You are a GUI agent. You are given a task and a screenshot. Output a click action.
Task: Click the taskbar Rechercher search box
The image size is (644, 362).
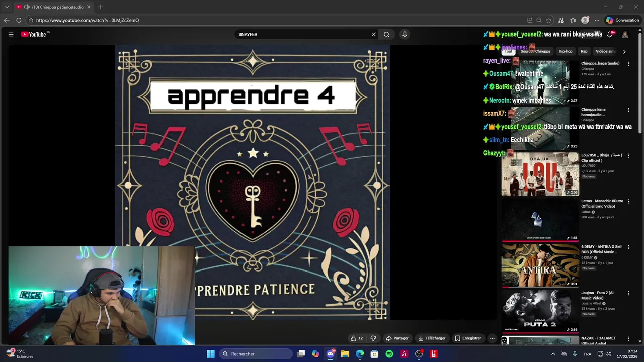[257, 354]
